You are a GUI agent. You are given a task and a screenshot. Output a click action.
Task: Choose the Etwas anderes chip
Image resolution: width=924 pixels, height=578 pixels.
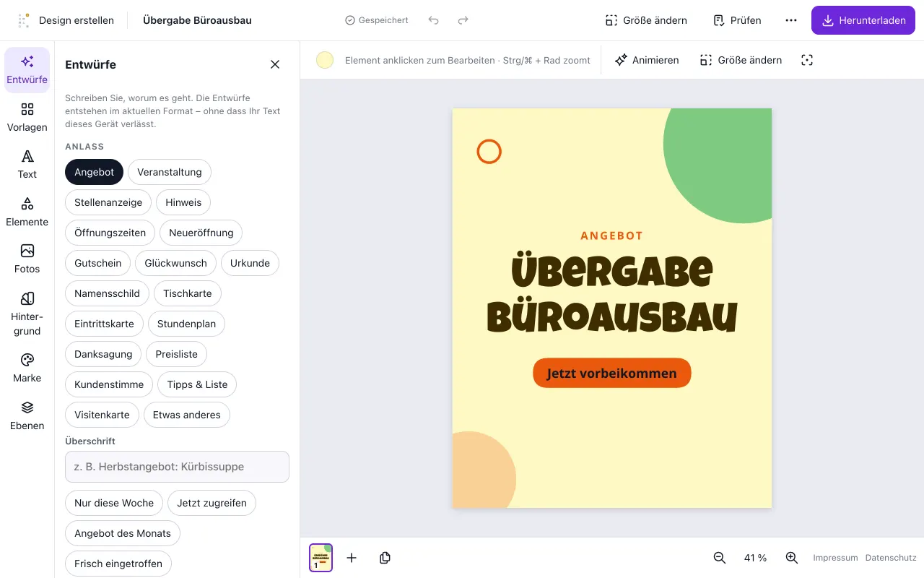coord(187,415)
